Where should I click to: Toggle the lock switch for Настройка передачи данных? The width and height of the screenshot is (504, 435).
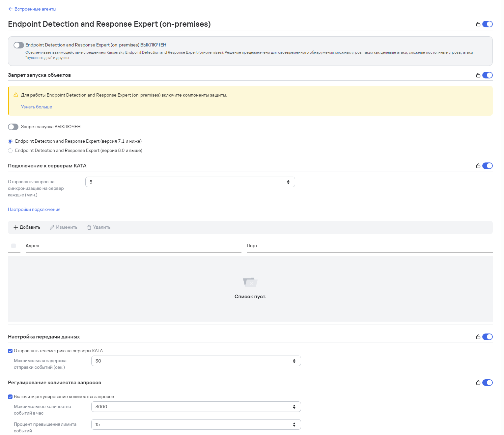click(488, 337)
